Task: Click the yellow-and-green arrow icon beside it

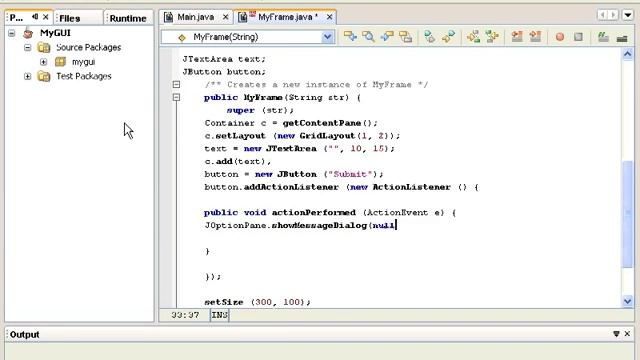Action: (448, 37)
